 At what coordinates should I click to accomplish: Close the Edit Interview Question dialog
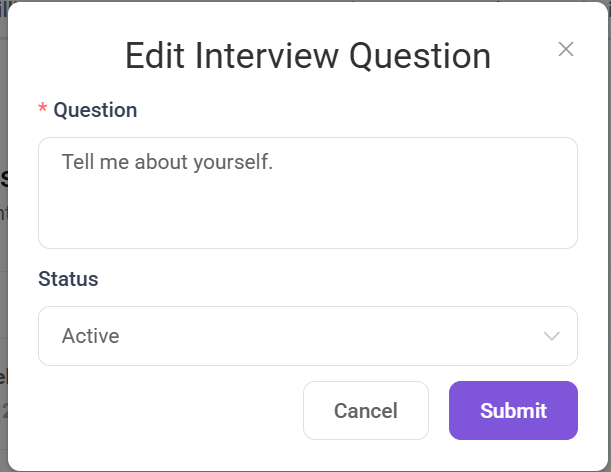pyautogui.click(x=565, y=49)
